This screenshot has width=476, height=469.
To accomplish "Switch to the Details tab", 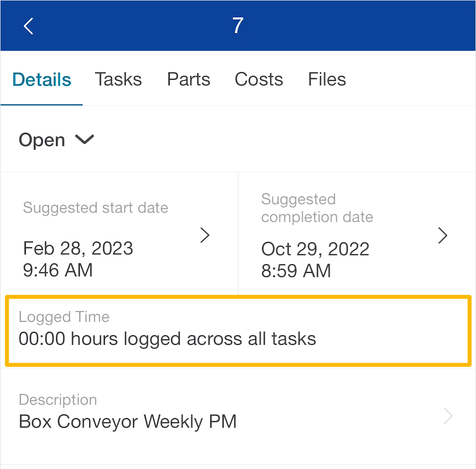I will point(42,80).
